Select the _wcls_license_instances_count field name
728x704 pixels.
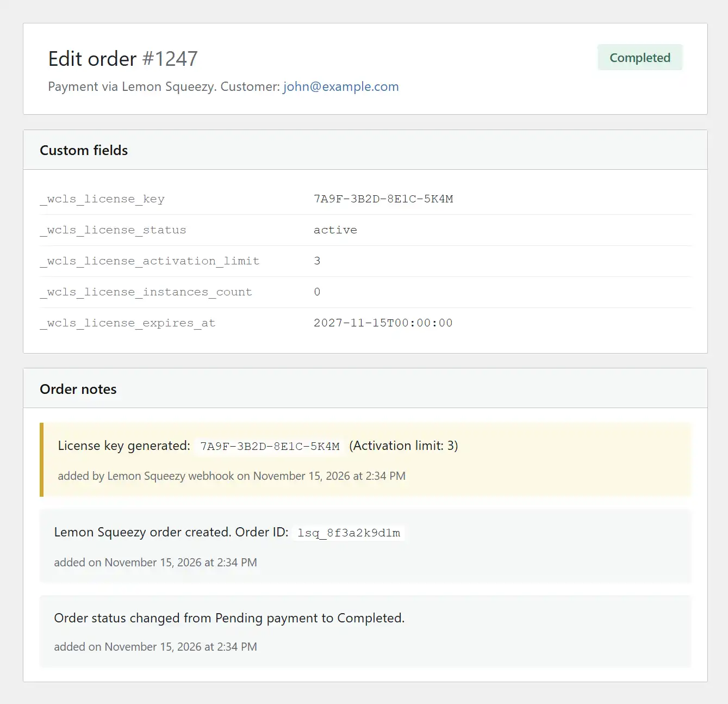146,292
